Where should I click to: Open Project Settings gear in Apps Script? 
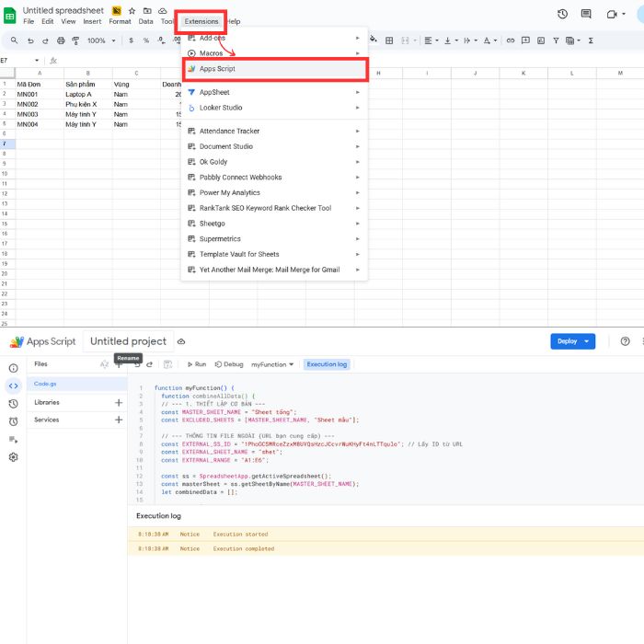14,457
